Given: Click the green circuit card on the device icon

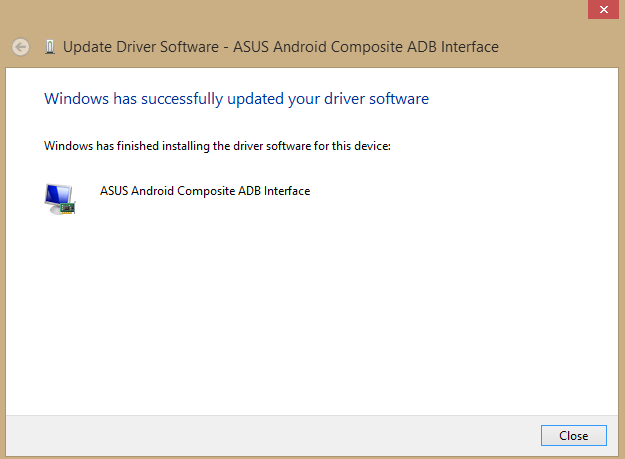Looking at the screenshot, I should 67,208.
